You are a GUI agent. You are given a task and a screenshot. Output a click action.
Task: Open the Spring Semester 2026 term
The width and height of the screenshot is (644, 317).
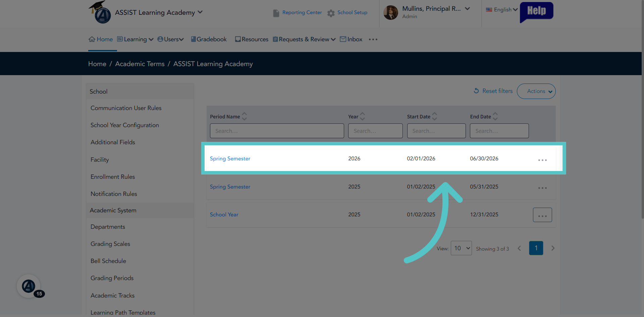click(230, 159)
